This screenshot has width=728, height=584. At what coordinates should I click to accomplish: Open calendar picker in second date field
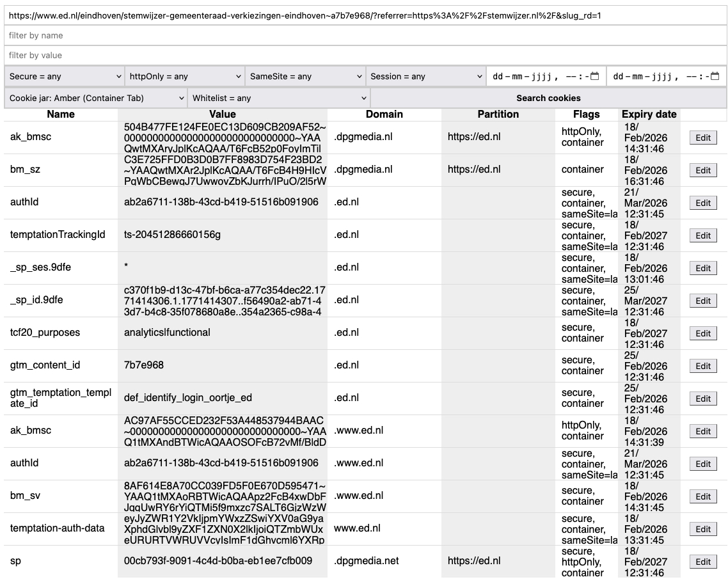click(x=715, y=76)
